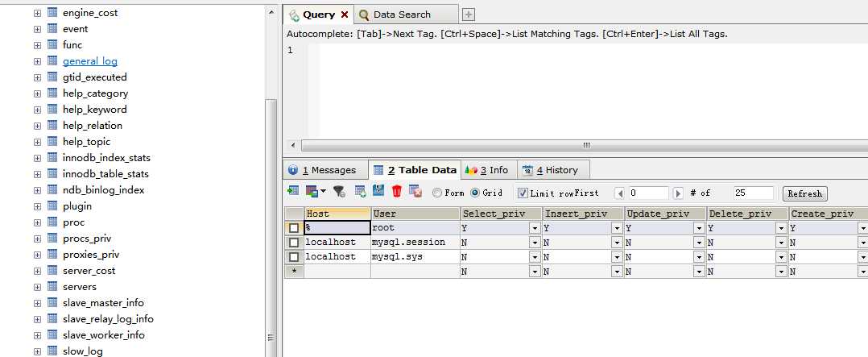Screen dimensions: 868x357
Task: Open Select_priv dropdown in the new row
Action: pyautogui.click(x=535, y=272)
